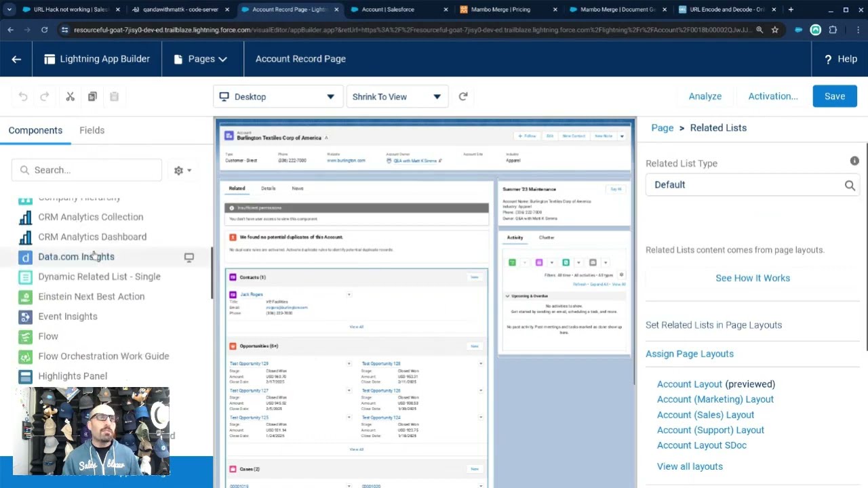The height and width of the screenshot is (488, 868).
Task: Click the components Search field
Action: click(x=87, y=170)
